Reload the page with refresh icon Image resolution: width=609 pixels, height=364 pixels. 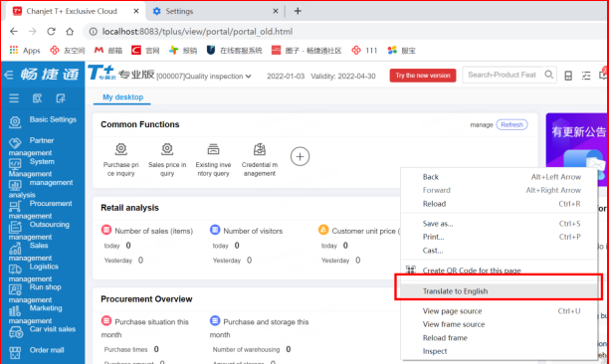(52, 32)
